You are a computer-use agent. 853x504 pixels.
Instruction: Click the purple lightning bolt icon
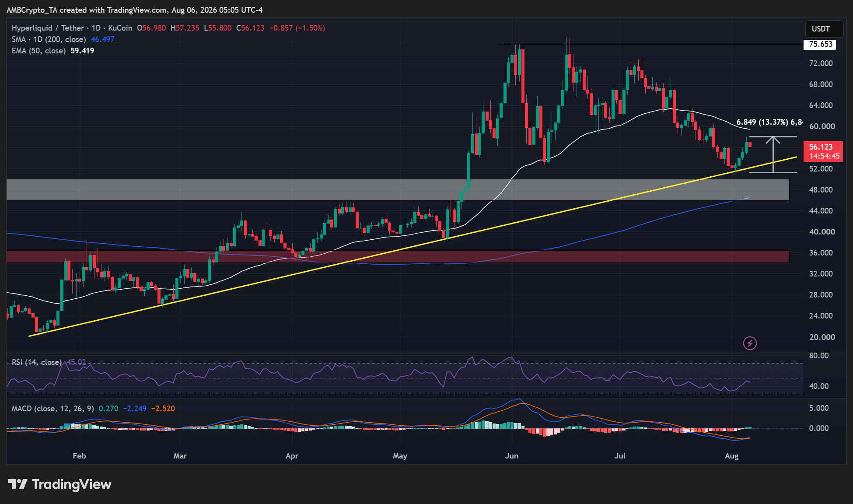[750, 343]
